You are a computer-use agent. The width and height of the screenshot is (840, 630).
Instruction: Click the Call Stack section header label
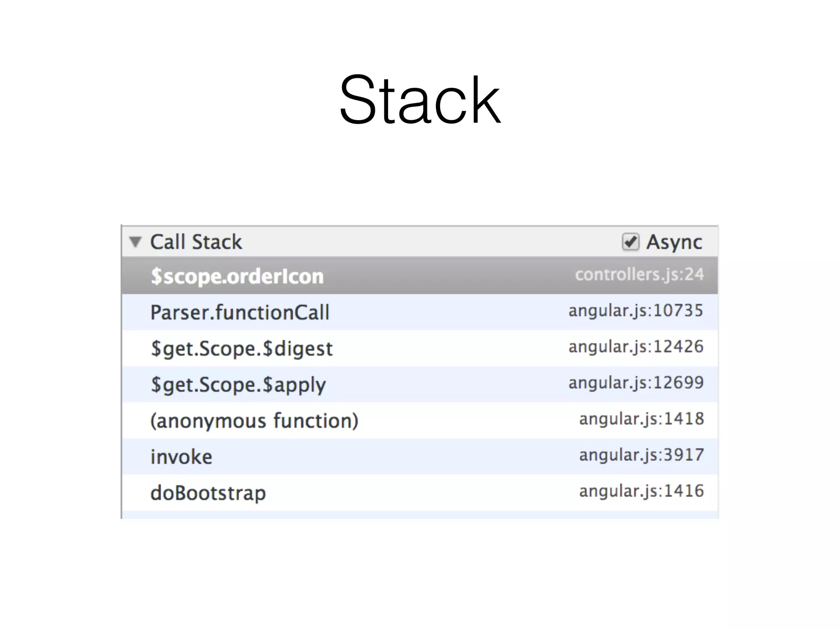tap(196, 242)
